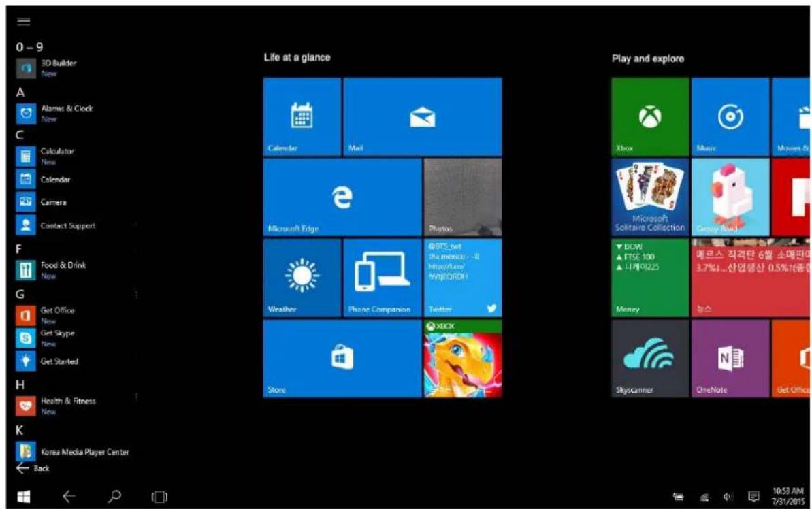Click the 'Life at a glance' group title
This screenshot has height=509, width=812.
[297, 57]
